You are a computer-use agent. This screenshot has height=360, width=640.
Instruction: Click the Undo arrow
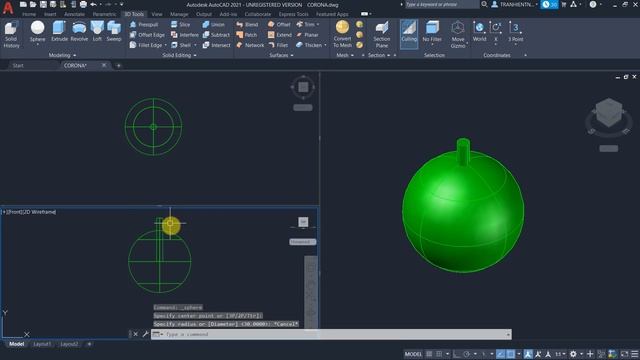93,4
